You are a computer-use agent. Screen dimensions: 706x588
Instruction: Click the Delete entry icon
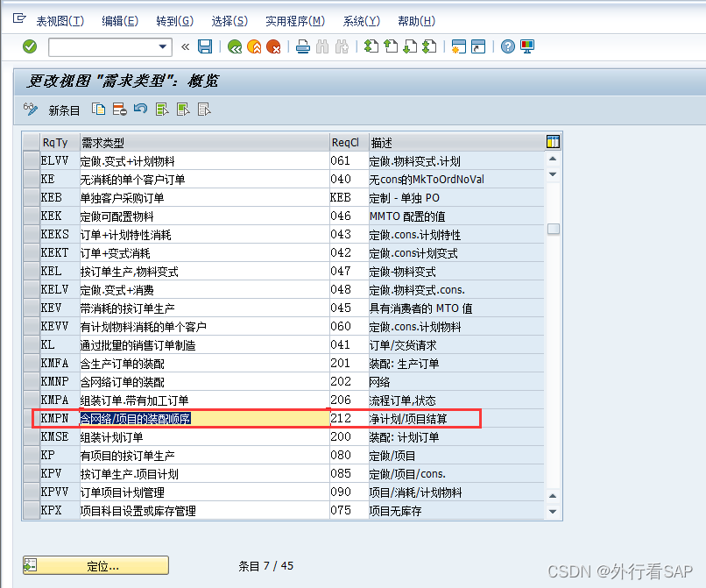point(120,109)
